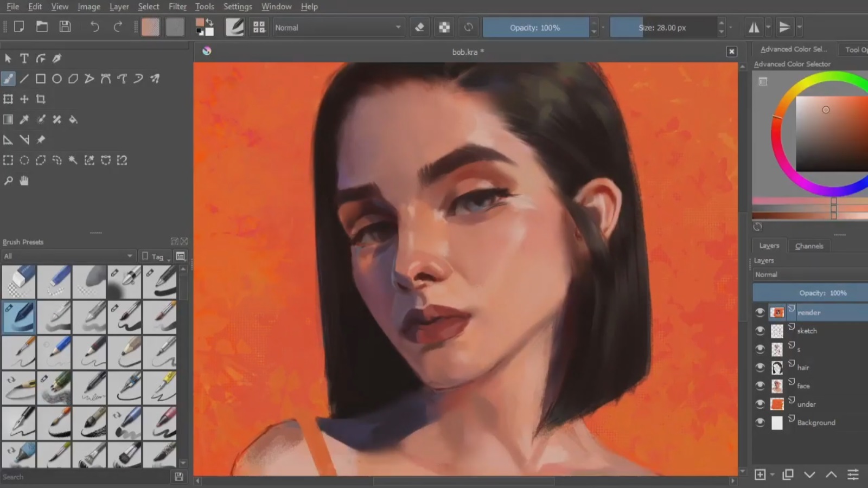Create a new document
868x488 pixels.
19,27
